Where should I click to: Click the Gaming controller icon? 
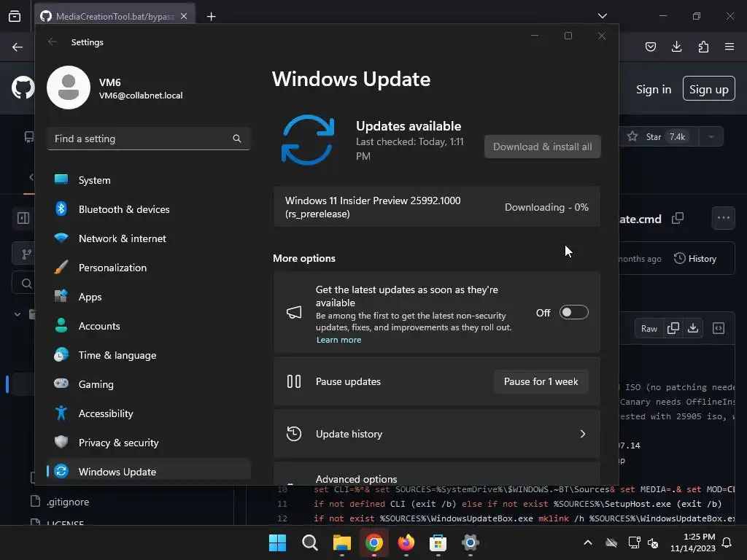[x=61, y=384]
